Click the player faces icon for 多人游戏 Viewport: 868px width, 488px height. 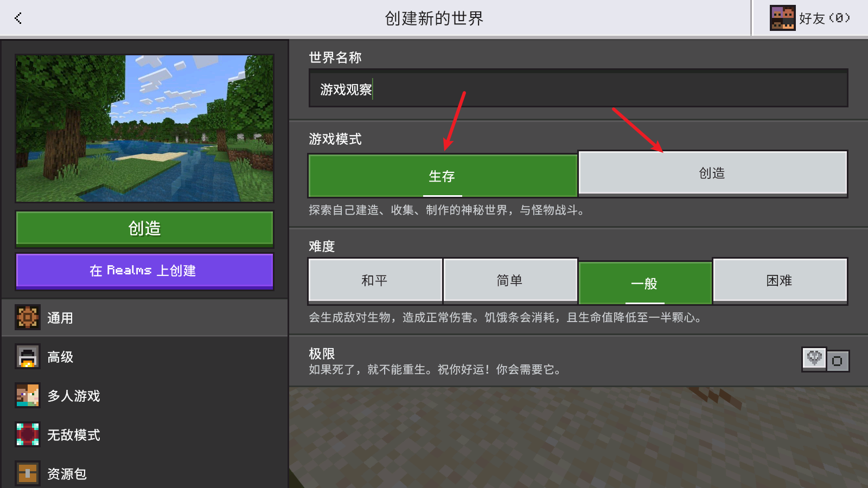pyautogui.click(x=28, y=396)
